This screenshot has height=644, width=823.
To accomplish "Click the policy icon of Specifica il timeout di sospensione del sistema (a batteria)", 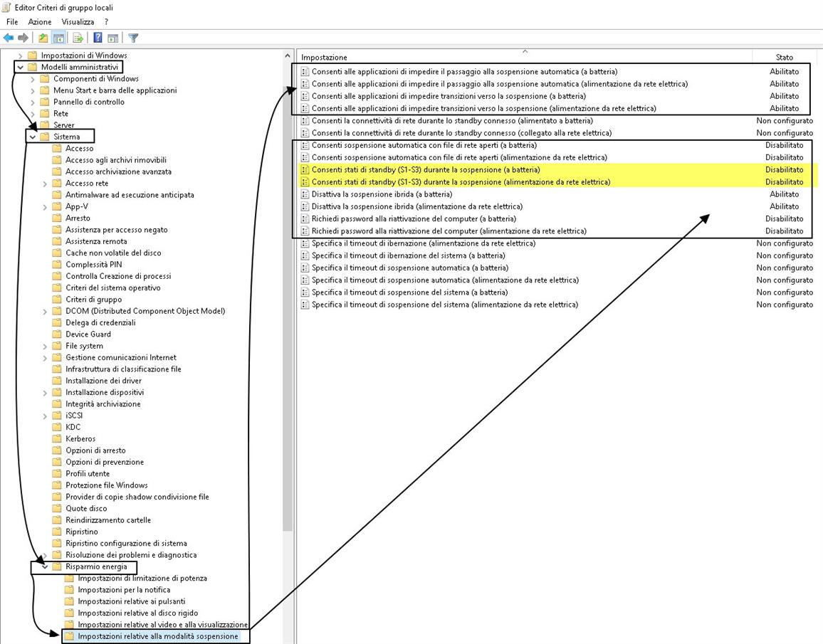I will point(305,292).
